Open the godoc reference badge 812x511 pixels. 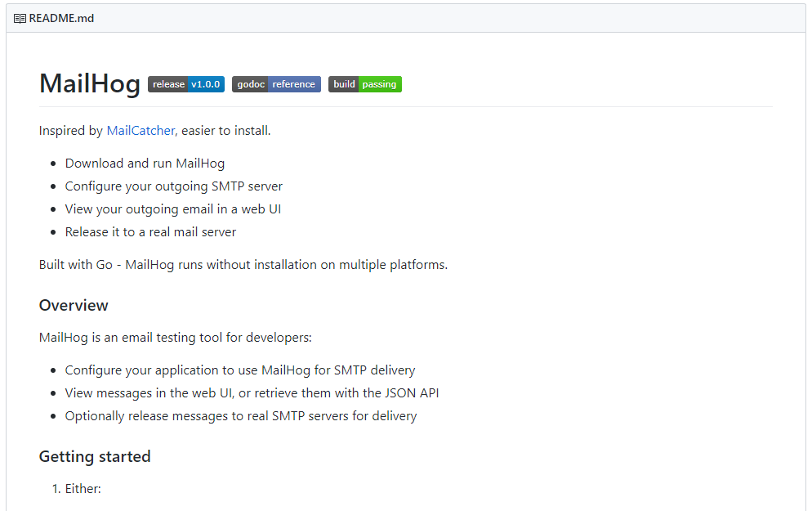277,84
